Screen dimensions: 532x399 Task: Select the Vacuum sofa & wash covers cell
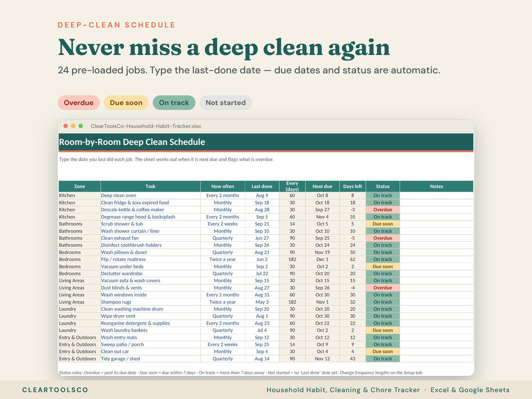pyautogui.click(x=150, y=281)
